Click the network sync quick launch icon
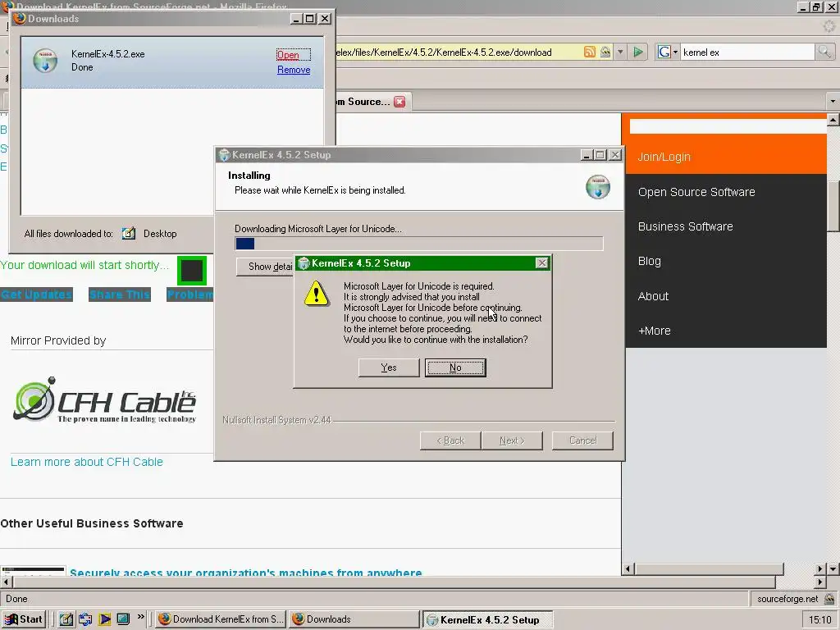Viewport: 840px width, 630px height. [85, 619]
